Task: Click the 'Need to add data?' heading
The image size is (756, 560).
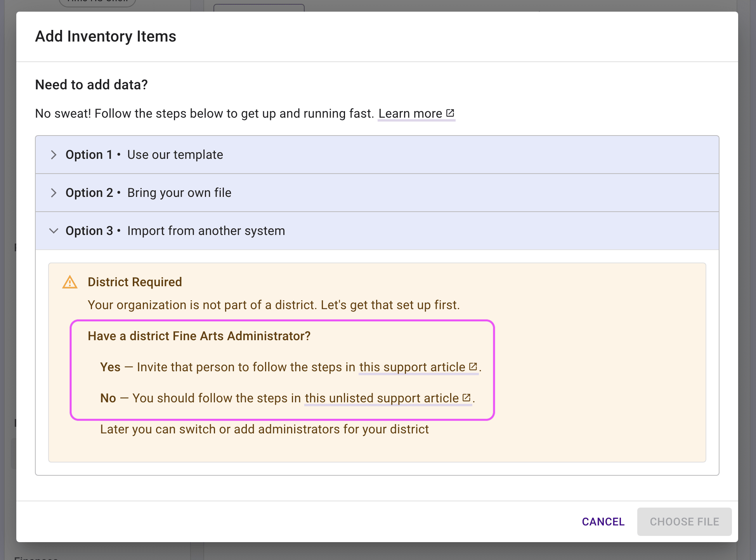Action: point(91,85)
